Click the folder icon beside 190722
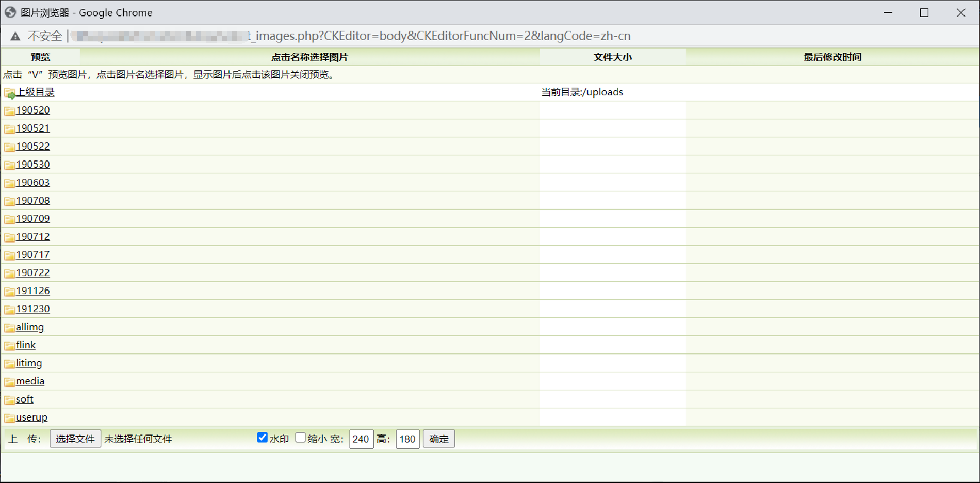The width and height of the screenshot is (980, 483). pyautogui.click(x=9, y=273)
